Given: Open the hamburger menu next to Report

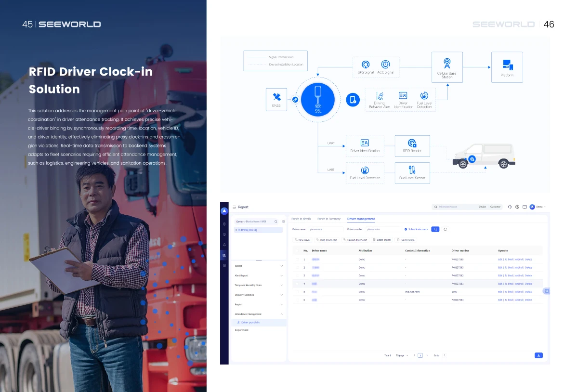Looking at the screenshot, I should pos(235,207).
